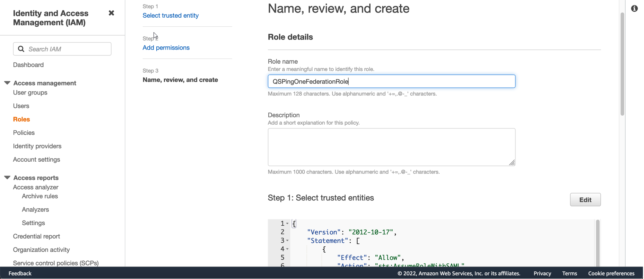This screenshot has width=644, height=279.
Task: Close the IAM navigation panel
Action: 111,13
